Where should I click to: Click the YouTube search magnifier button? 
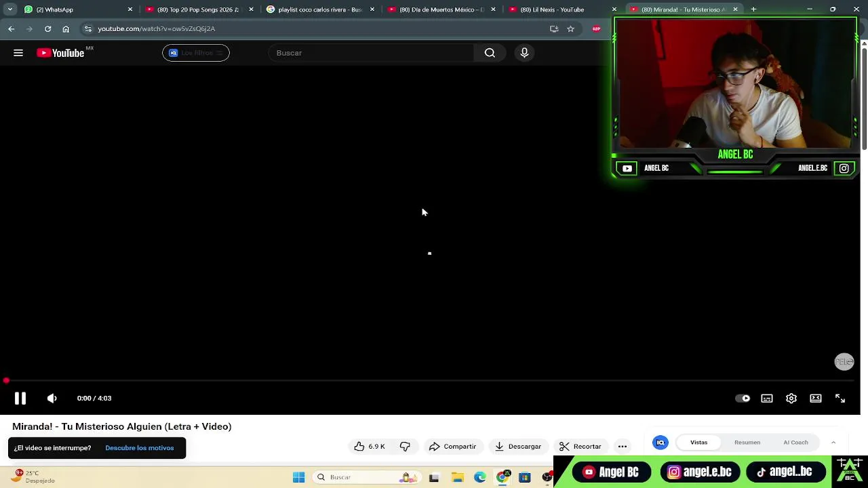click(490, 53)
